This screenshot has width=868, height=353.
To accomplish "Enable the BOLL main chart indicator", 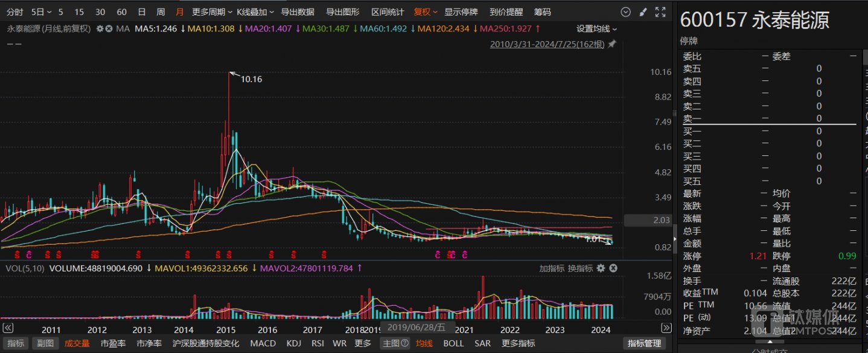I will coord(454,343).
